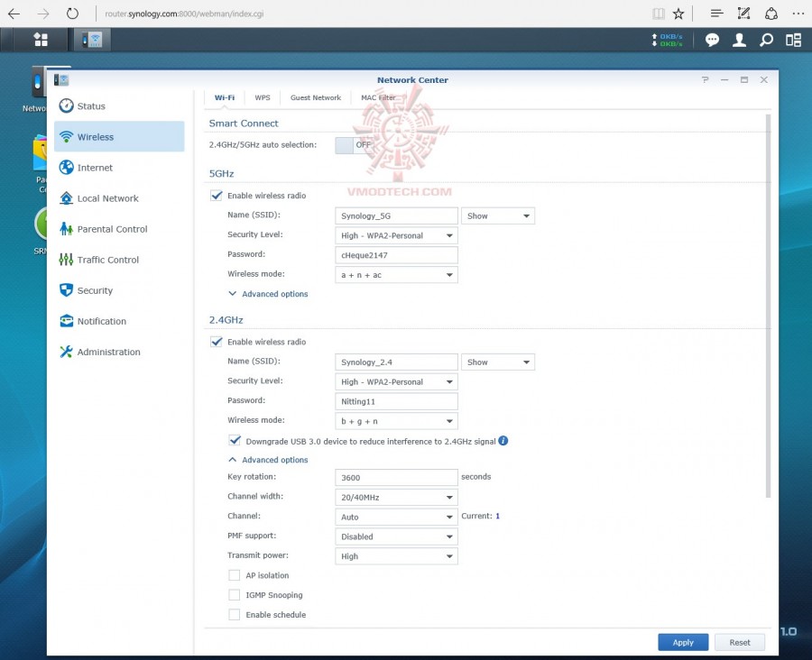Open the notifications chat bubble icon

[712, 40]
